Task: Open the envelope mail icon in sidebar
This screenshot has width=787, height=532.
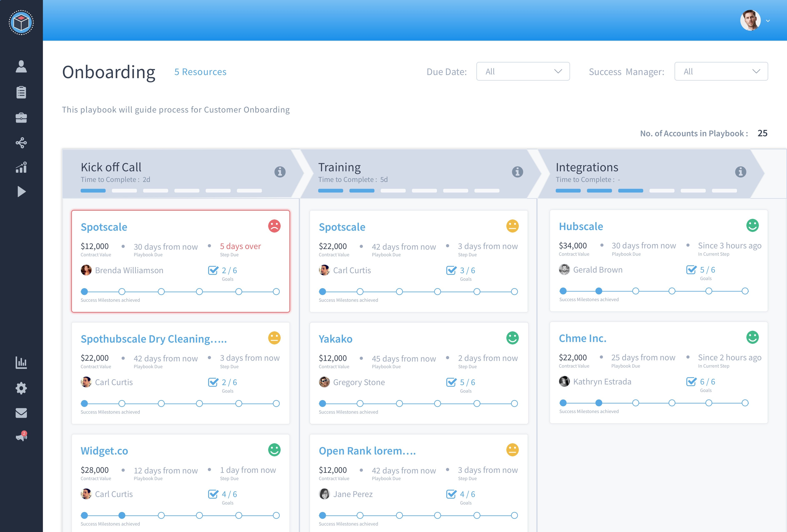Action: [x=21, y=413]
